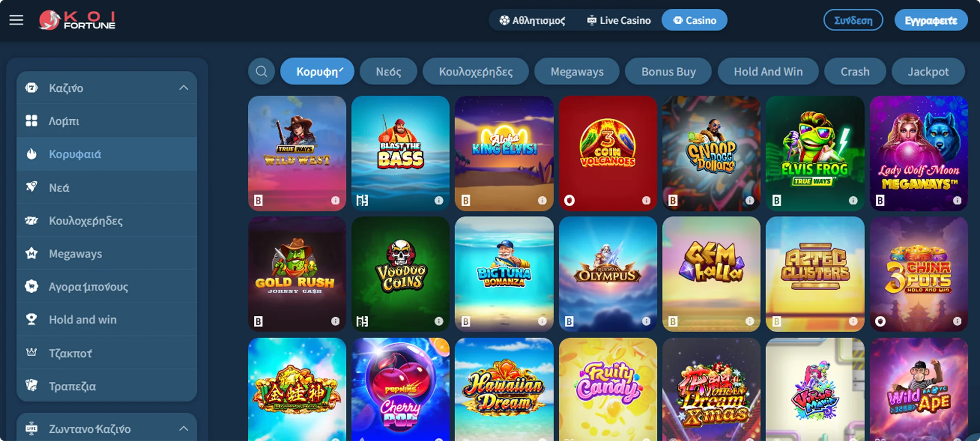
Task: Click the Συνδεση login button
Action: 853,20
